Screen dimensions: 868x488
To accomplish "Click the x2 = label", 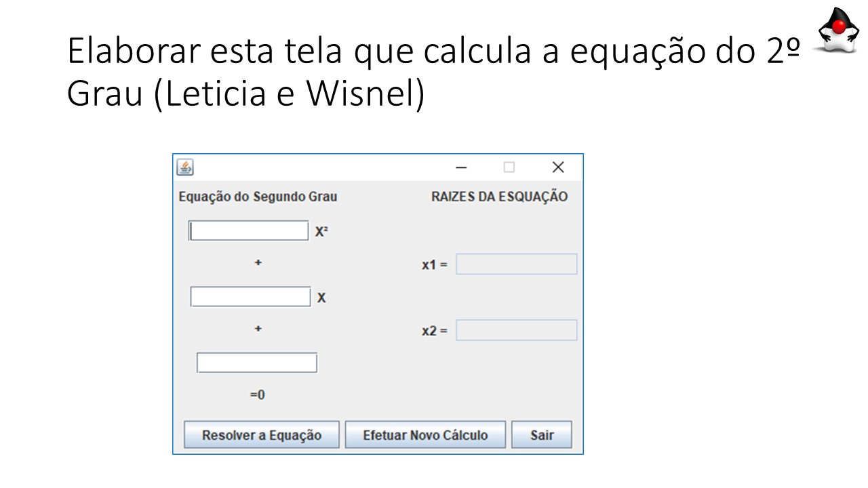I will point(435,331).
